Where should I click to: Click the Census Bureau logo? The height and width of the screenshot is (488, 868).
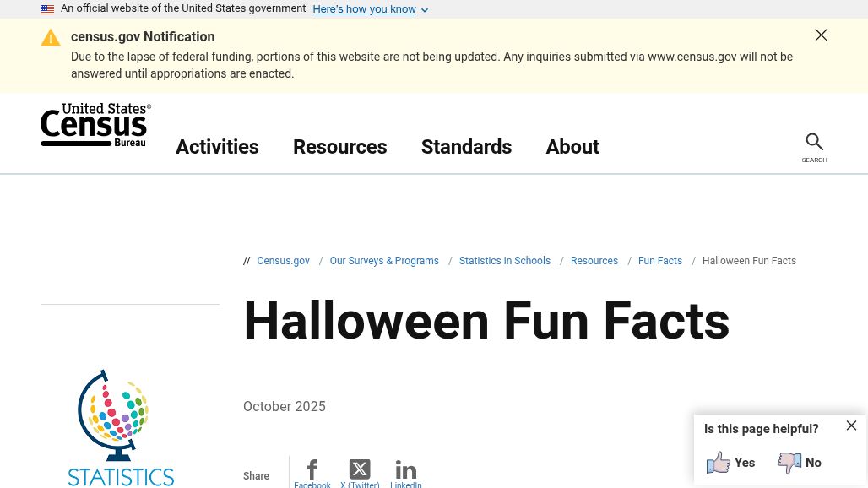coord(95,124)
